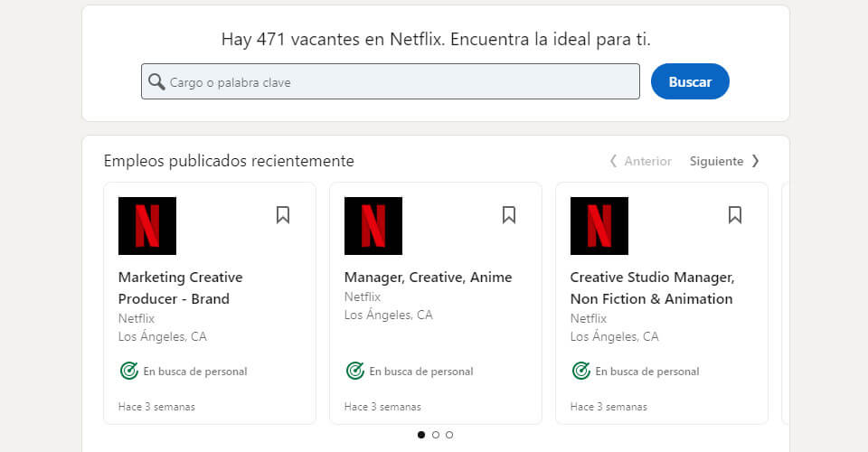This screenshot has height=452, width=868.
Task: Click 'Los Ángeles, CA' on Creative Studio Manager card
Action: (615, 336)
